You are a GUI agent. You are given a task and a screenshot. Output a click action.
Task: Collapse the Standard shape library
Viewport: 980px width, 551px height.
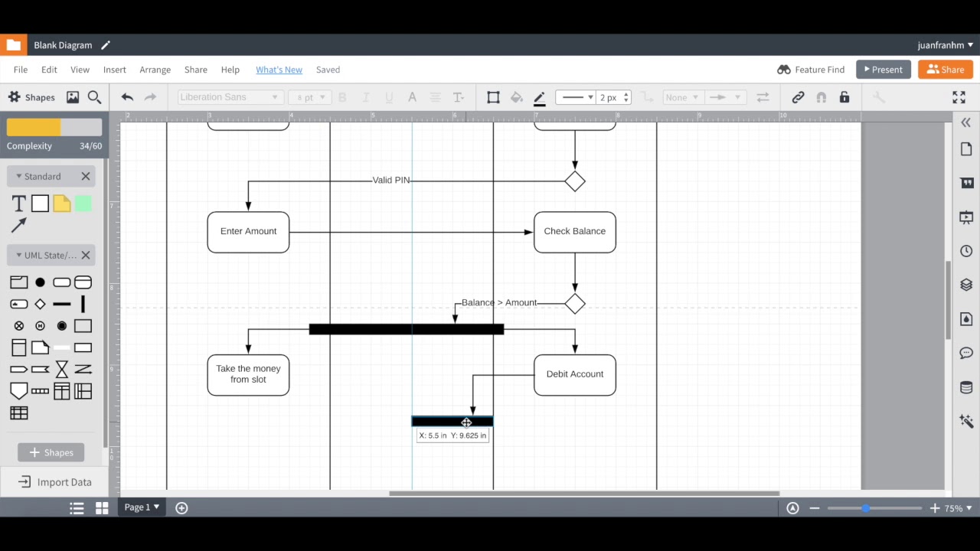click(x=19, y=177)
